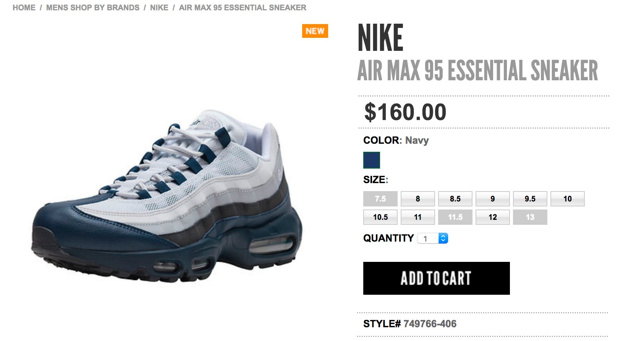Go to HOME breadcrumb
The image size is (644, 341).
pos(24,8)
